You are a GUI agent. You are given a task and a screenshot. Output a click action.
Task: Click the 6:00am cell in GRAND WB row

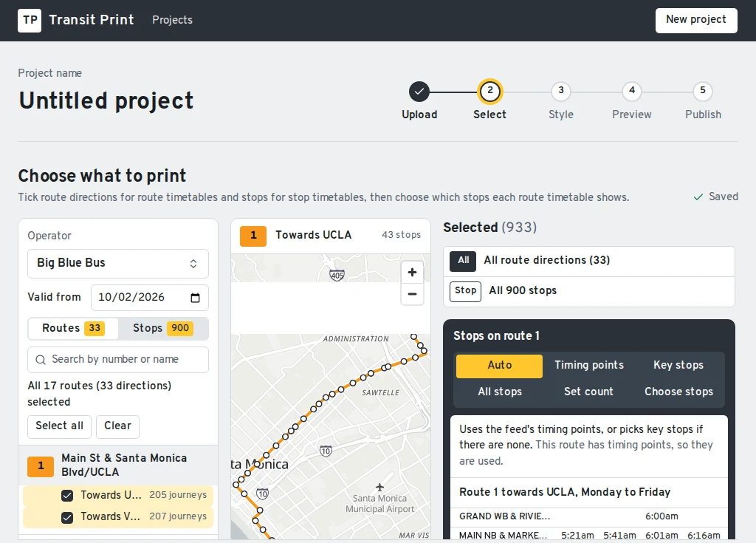click(x=661, y=516)
